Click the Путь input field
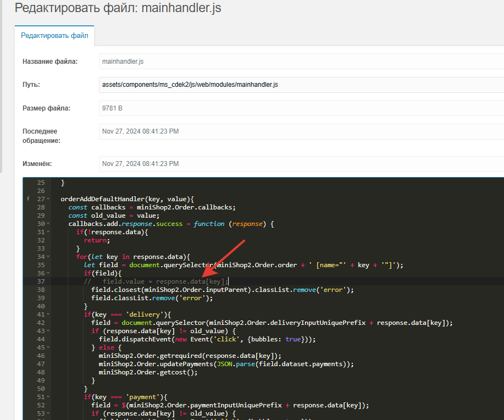Viewport: 504px width, 420px height. [x=302, y=85]
